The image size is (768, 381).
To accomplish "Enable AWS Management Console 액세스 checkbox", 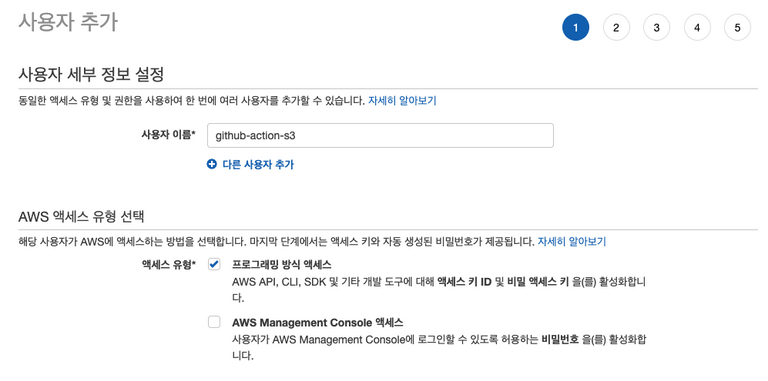I will click(214, 322).
